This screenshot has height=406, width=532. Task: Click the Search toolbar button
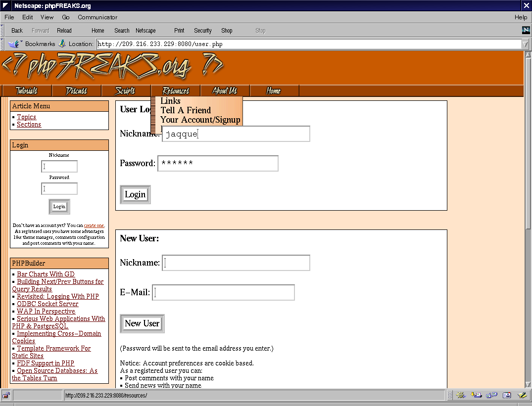[122, 31]
